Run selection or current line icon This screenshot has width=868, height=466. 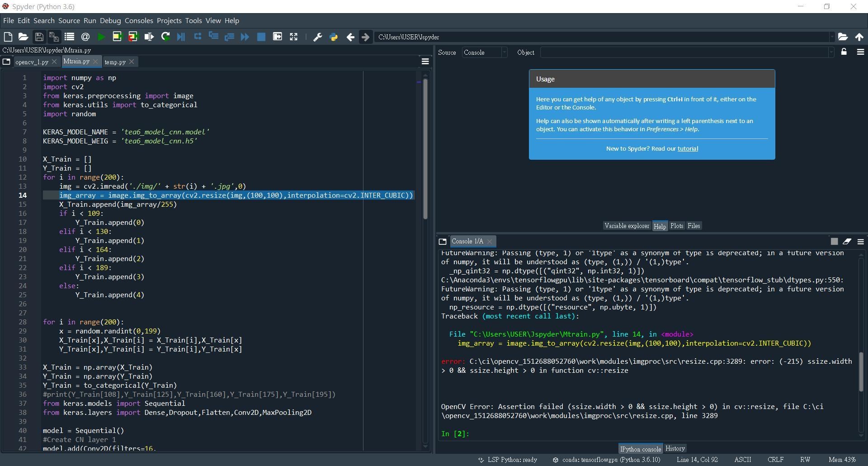click(x=149, y=37)
